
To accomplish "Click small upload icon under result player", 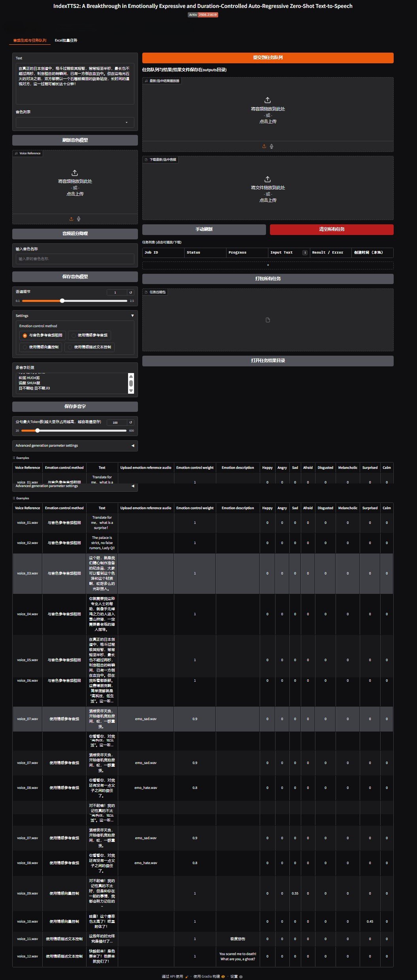I will click(x=264, y=146).
